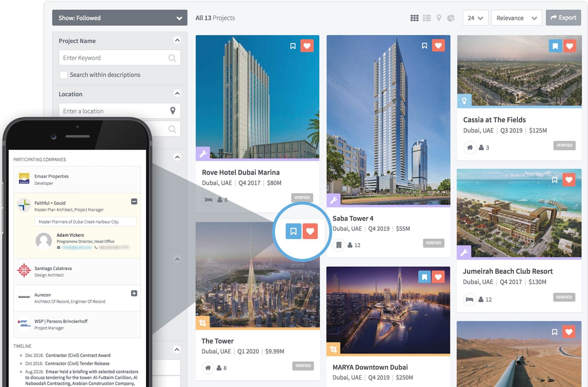Switch to list view layout
The width and height of the screenshot is (588, 387).
click(x=427, y=18)
